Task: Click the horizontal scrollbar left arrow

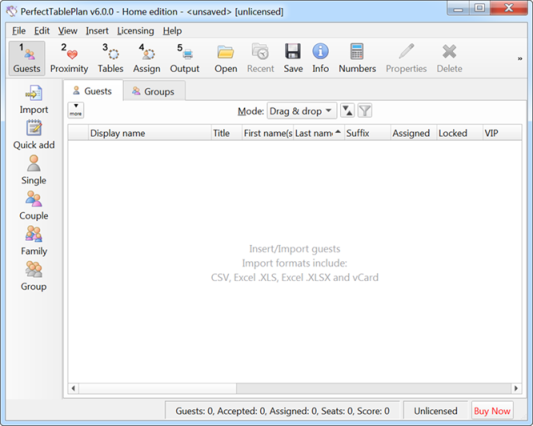Action: [73, 388]
